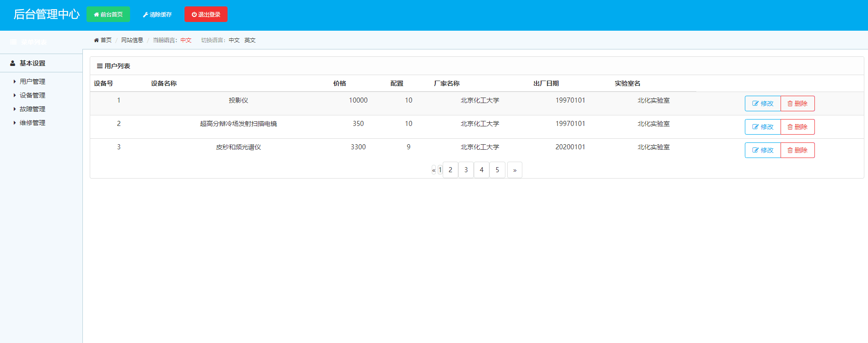Viewport: 868px width, 343px height.
Task: Click the 厂家名称 column header
Action: coord(447,83)
